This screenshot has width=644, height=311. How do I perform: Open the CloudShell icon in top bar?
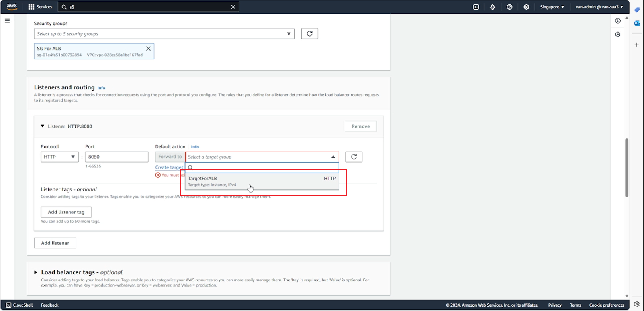click(476, 7)
